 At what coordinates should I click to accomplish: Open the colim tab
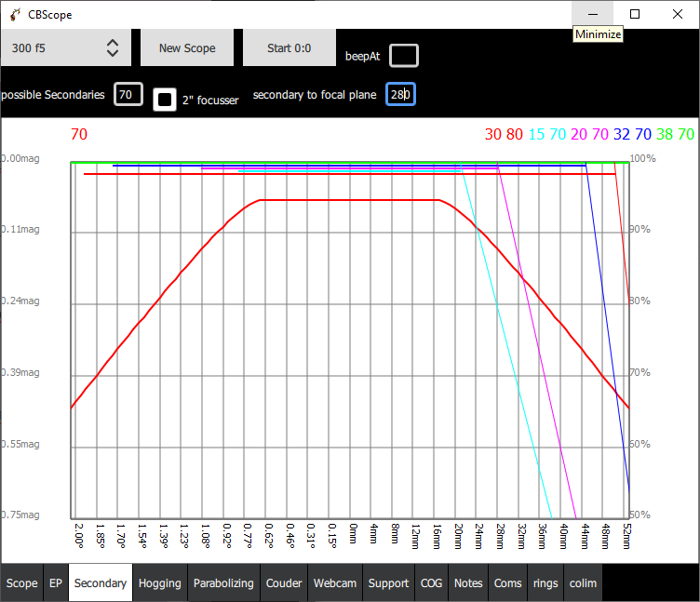click(583, 582)
